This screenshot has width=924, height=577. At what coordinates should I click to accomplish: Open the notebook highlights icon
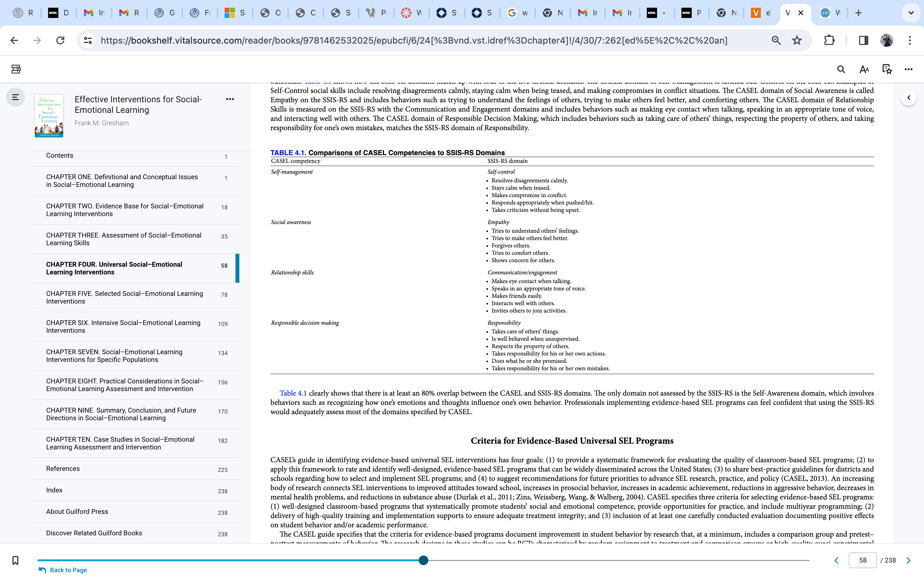click(x=887, y=69)
